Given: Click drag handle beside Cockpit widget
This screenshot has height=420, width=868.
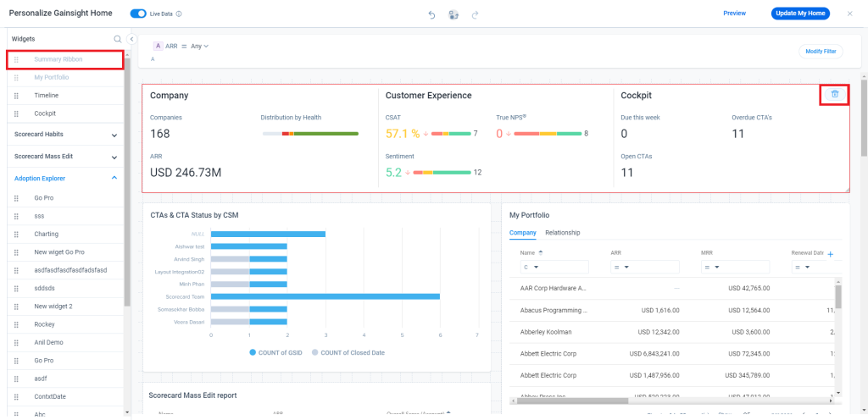Looking at the screenshot, I should [x=16, y=113].
